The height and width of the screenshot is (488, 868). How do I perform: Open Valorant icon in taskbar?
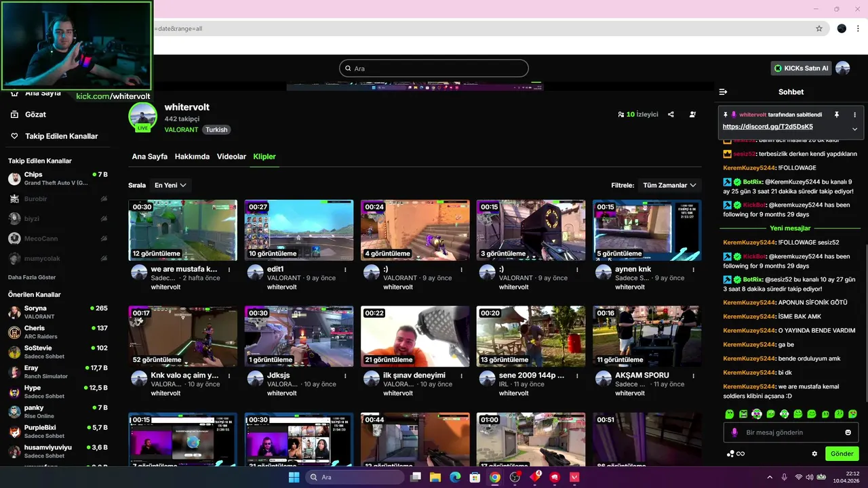coord(575,477)
